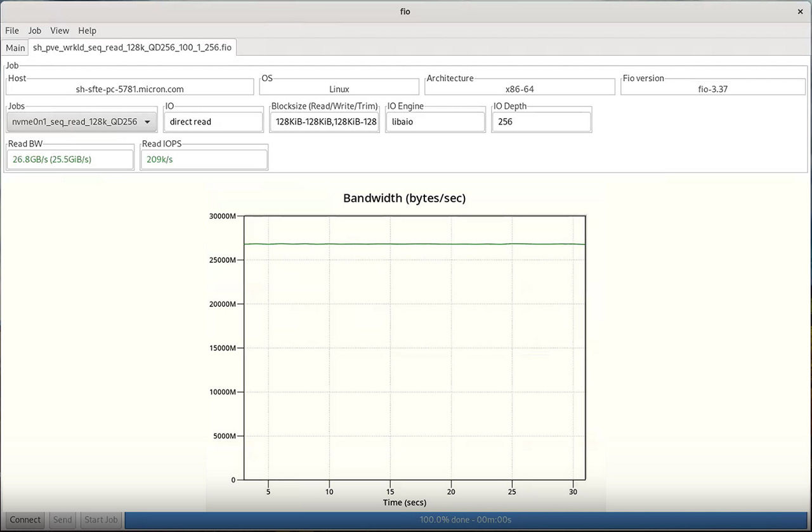The height and width of the screenshot is (532, 812).
Task: Click the OS field showing Linux
Action: (339, 89)
